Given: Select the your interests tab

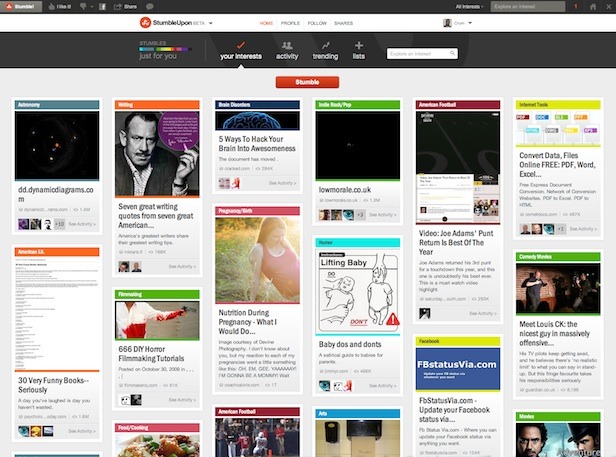Looking at the screenshot, I should tap(241, 50).
